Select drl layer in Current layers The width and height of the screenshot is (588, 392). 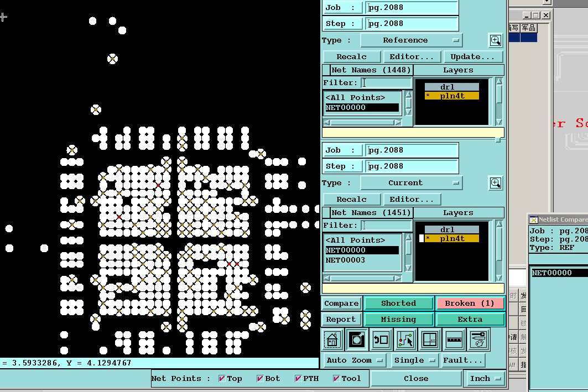[451, 230]
